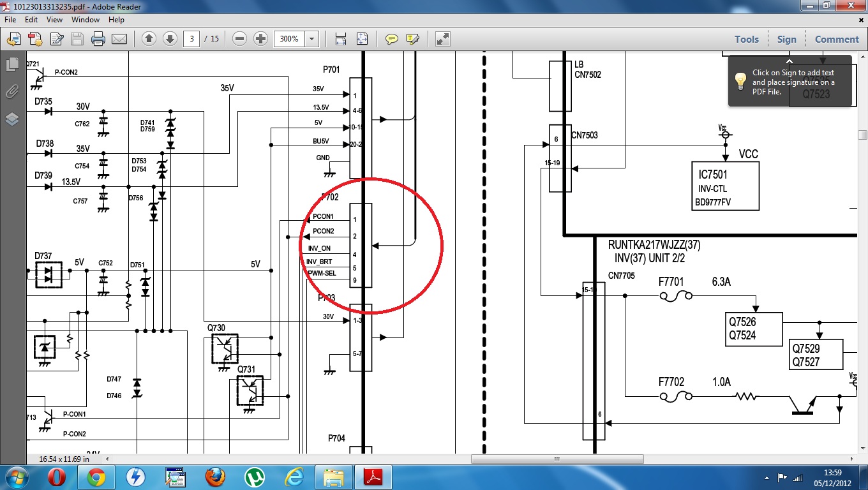
Task: Click the Send email envelope icon
Action: [119, 39]
